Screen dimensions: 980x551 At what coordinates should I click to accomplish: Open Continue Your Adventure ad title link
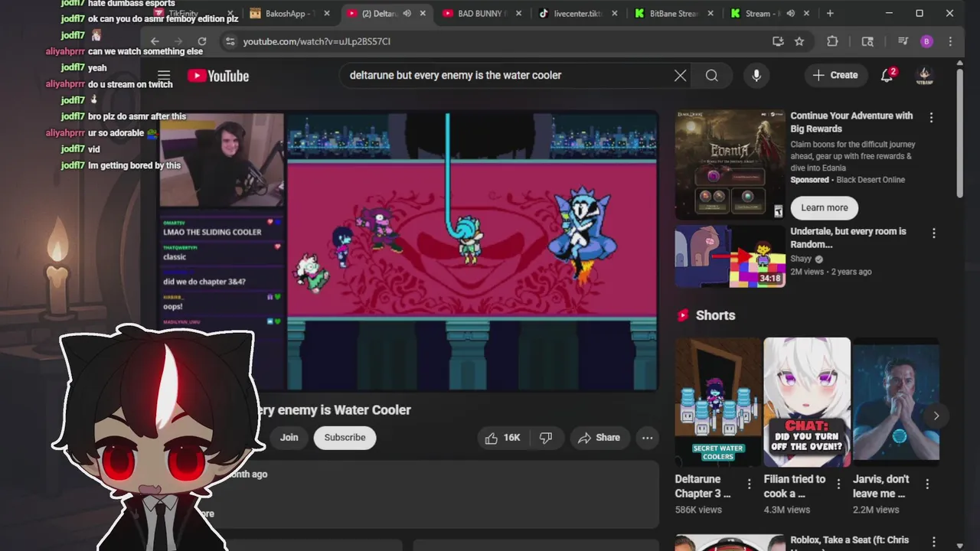(x=851, y=122)
